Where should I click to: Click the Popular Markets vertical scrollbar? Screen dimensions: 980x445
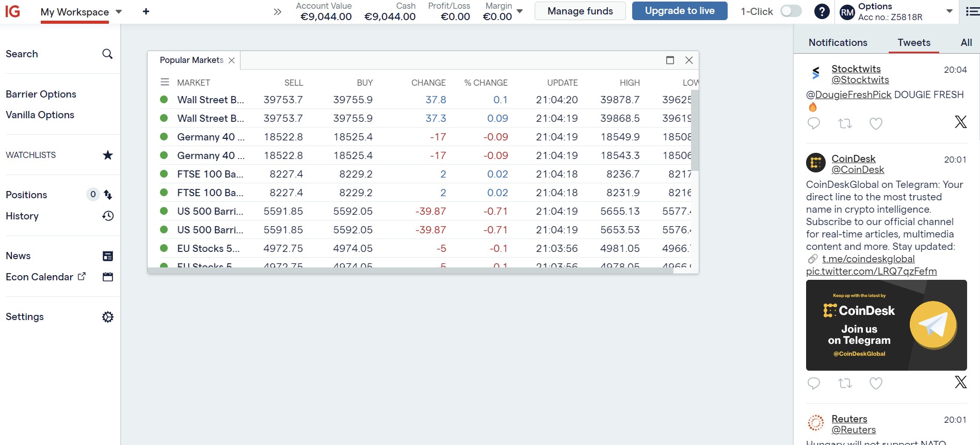pos(695,130)
